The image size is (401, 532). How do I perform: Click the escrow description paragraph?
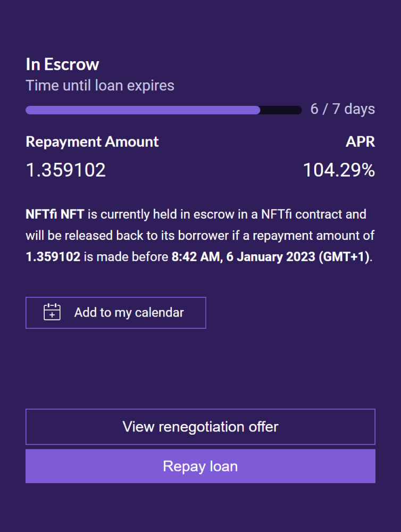pos(200,235)
